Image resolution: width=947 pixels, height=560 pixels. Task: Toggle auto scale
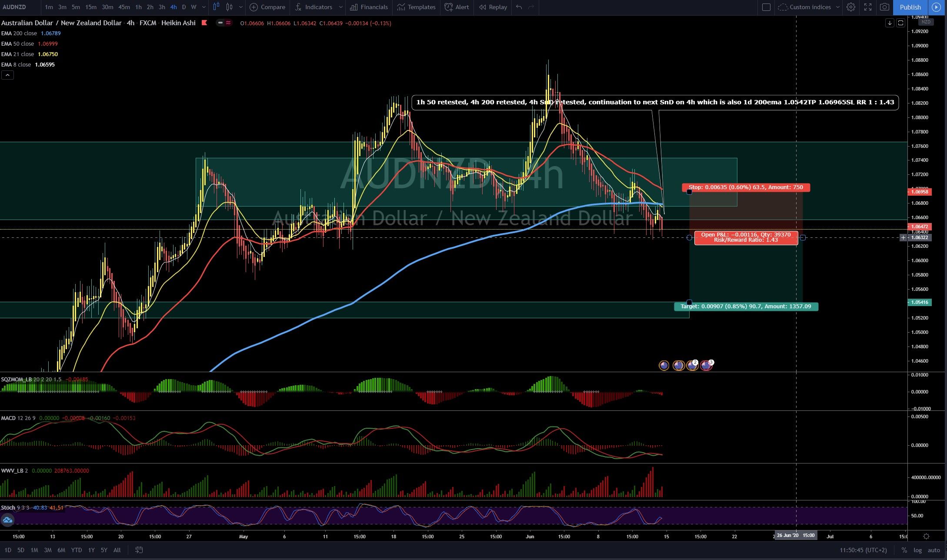(934, 550)
